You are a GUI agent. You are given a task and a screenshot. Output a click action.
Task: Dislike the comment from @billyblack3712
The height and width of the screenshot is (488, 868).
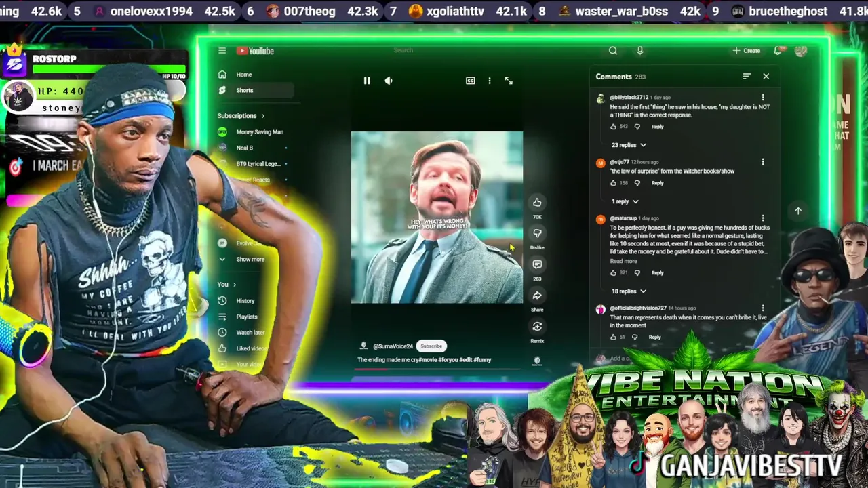[637, 127]
